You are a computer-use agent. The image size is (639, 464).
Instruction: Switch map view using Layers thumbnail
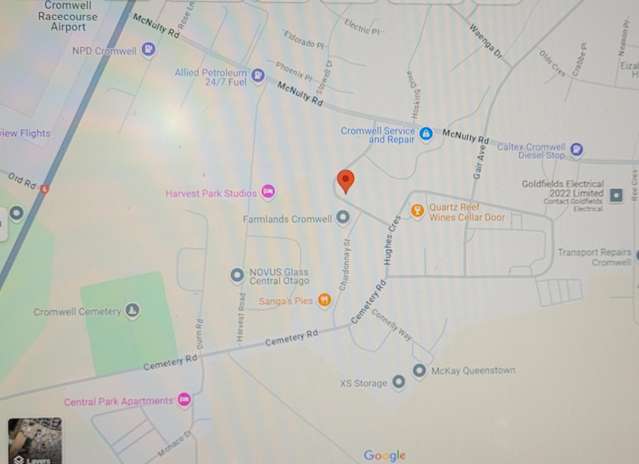tap(35, 441)
